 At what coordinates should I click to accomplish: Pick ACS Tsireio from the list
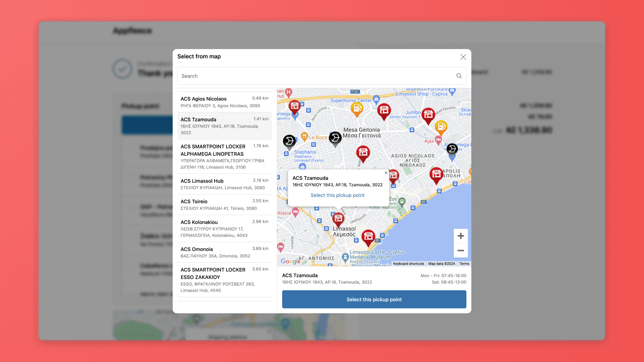225,205
